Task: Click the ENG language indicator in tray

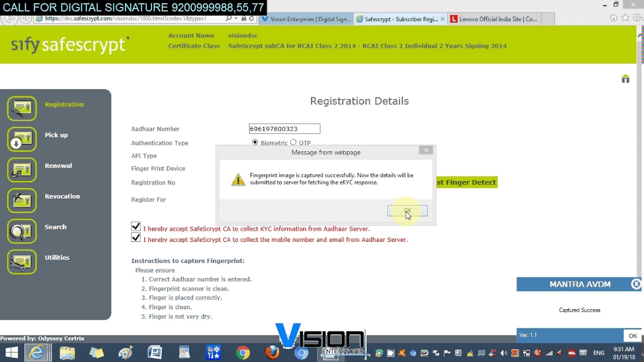Action: tap(599, 353)
